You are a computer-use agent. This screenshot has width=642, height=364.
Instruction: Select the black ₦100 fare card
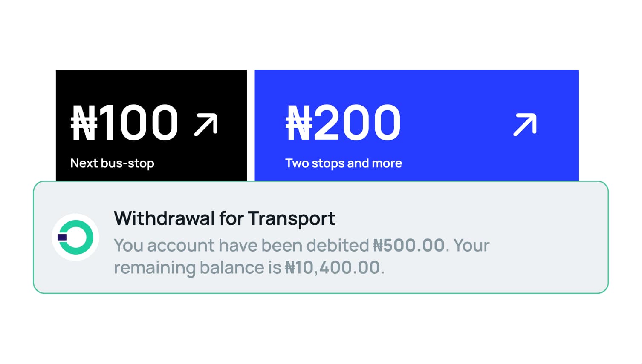[x=151, y=125]
